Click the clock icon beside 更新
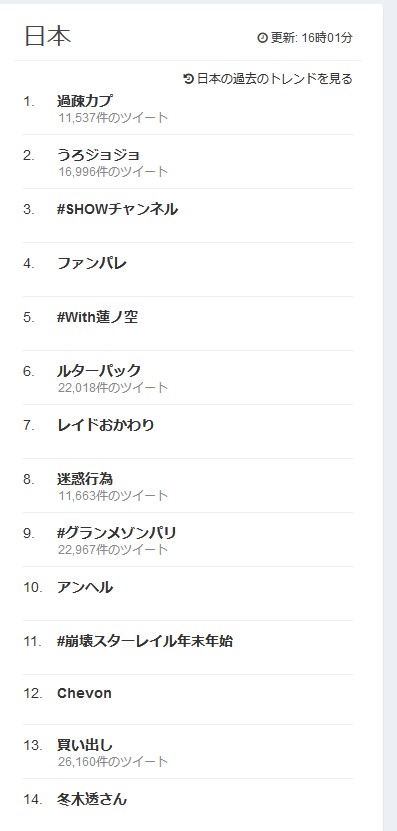Screen dimensions: 397x831 tap(262, 38)
